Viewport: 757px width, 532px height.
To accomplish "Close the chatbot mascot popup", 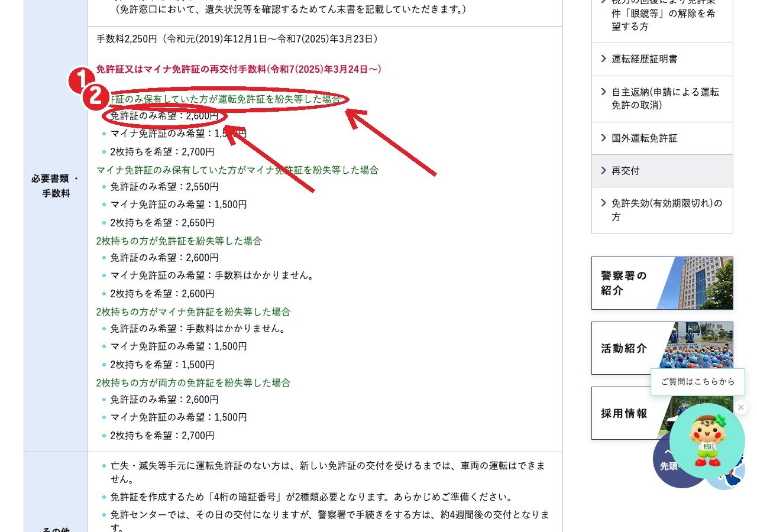I will [741, 407].
